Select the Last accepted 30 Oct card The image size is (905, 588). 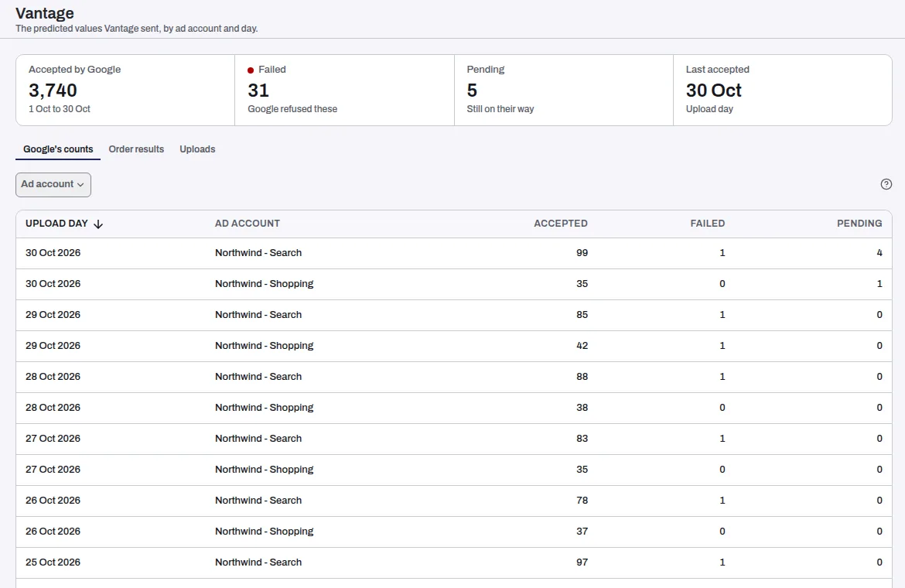point(783,90)
